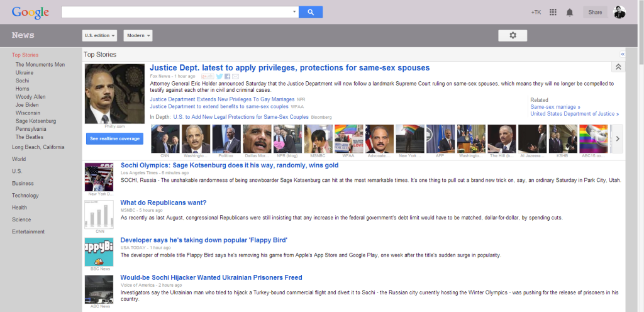This screenshot has width=644, height=312.
Task: Open Long Beach, California local news
Action: click(38, 147)
